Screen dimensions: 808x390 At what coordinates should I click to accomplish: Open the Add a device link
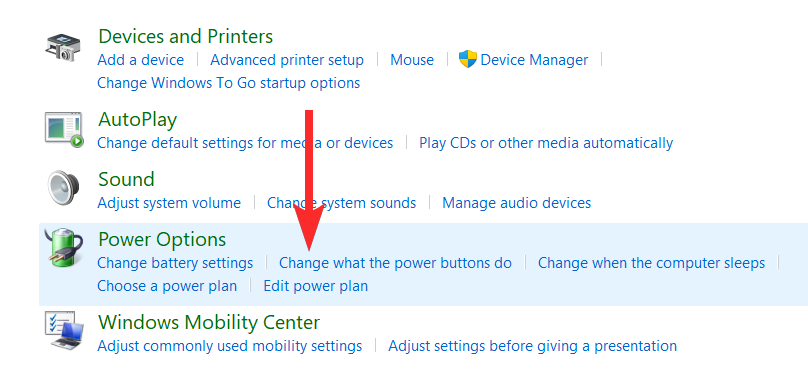point(141,60)
